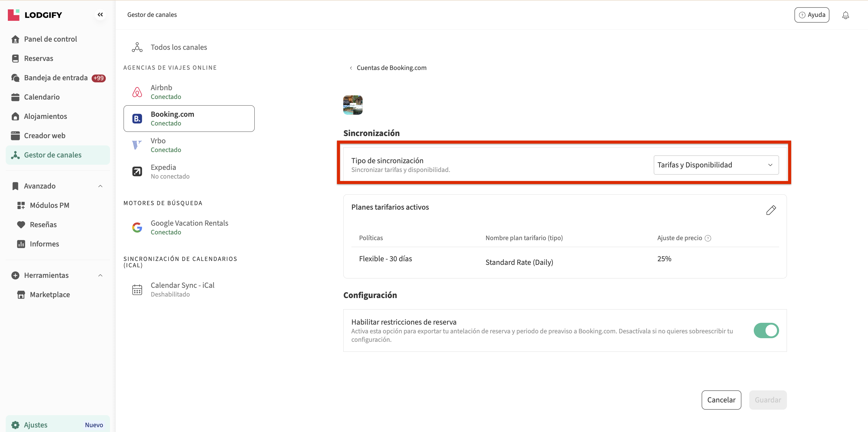This screenshot has width=868, height=432.
Task: Collapse the Avanzado section
Action: tap(100, 186)
